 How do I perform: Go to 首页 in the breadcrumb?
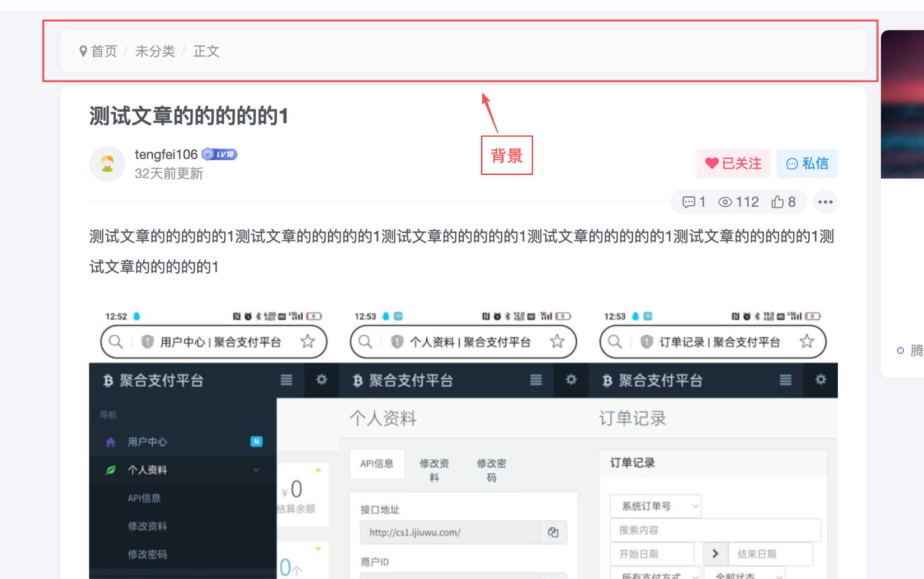(104, 51)
